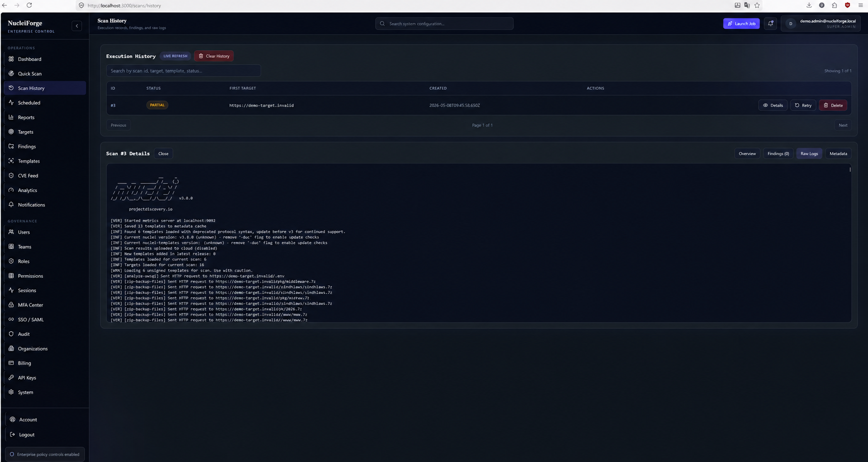Bookmark page with browser star icon
Screen dimensions: 868x462
pos(757,5)
